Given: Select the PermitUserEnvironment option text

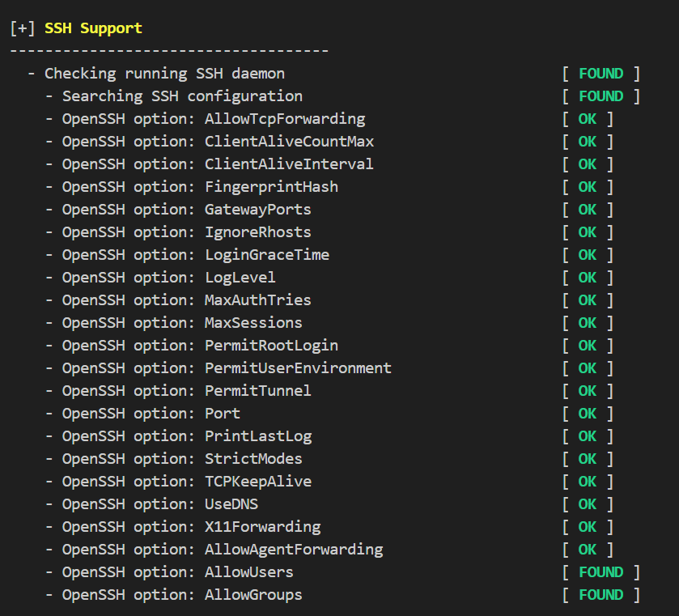Looking at the screenshot, I should pos(299,368).
